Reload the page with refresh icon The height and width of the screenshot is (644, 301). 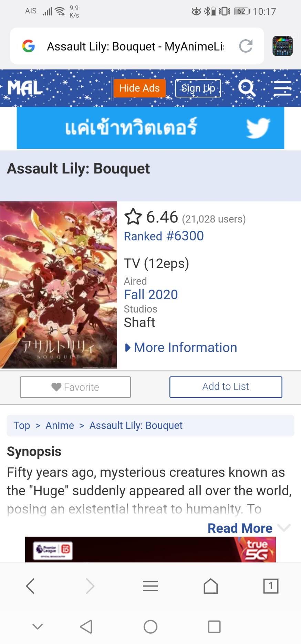tap(246, 46)
